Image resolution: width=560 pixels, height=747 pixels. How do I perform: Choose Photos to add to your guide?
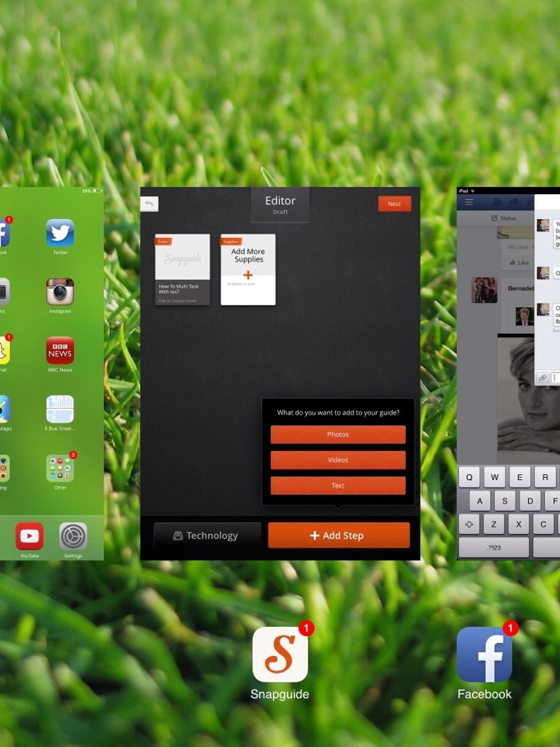tap(338, 434)
